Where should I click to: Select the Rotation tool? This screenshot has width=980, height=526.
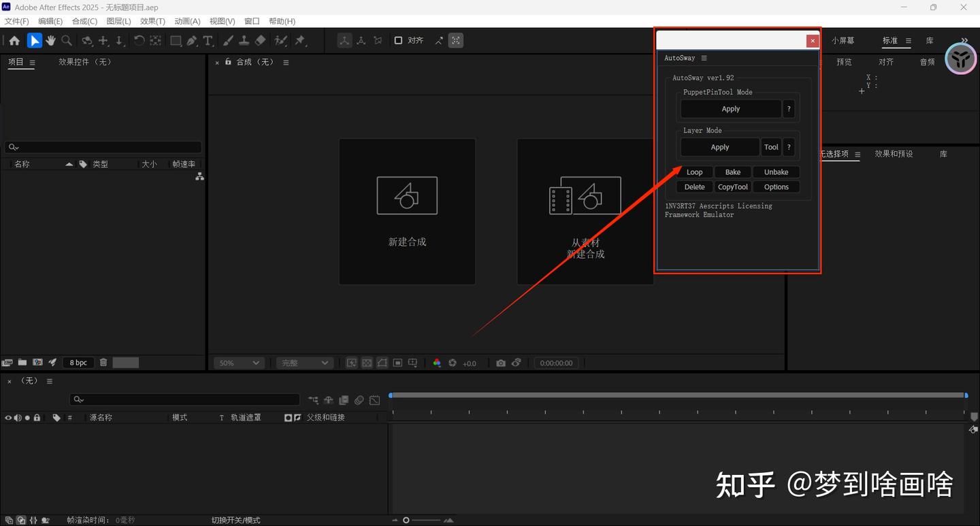(x=139, y=41)
